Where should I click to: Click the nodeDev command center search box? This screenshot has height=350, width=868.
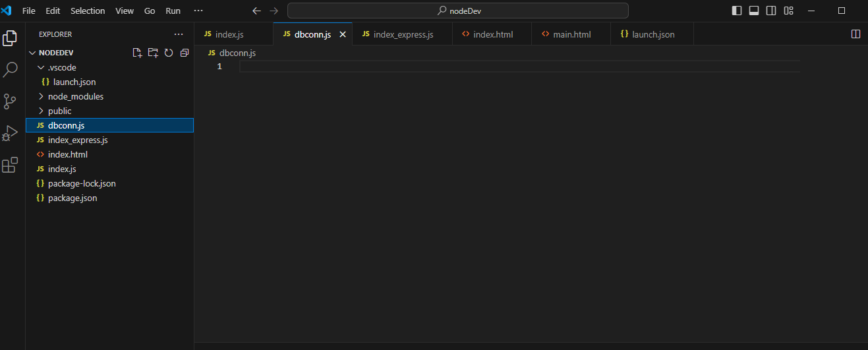[x=457, y=11]
